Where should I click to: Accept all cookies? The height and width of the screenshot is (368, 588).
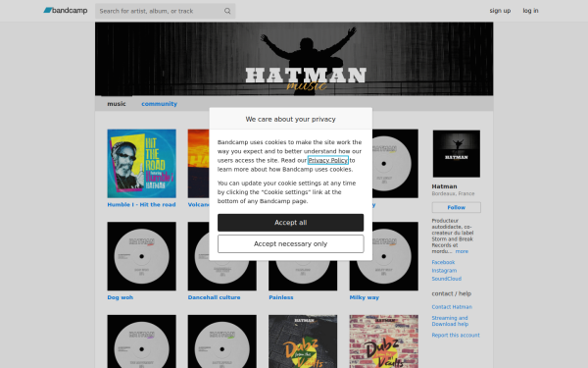pyautogui.click(x=291, y=223)
